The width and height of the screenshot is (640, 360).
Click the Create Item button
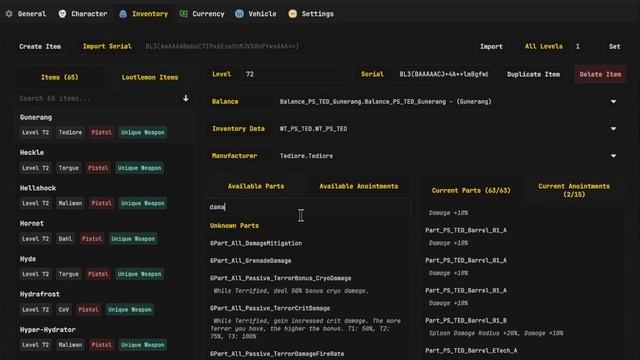[40, 47]
